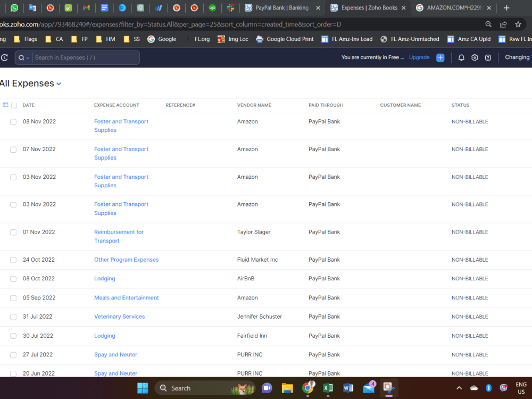The width and height of the screenshot is (532, 399).
Task: Open Meals and Entertainment expense link
Action: click(x=126, y=297)
